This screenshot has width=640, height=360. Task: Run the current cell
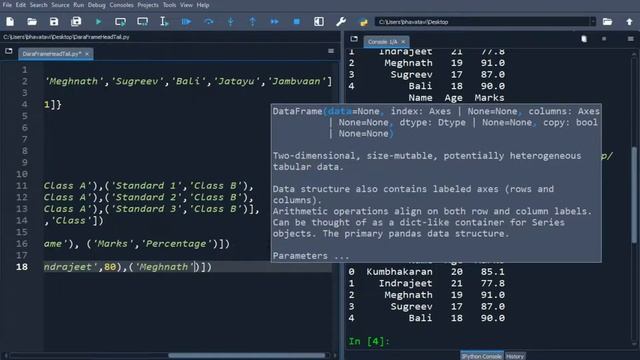pos(120,22)
